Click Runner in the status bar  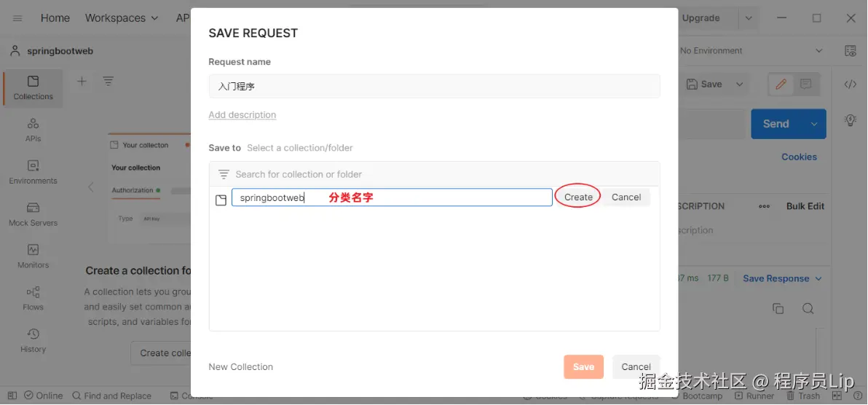coord(754,396)
